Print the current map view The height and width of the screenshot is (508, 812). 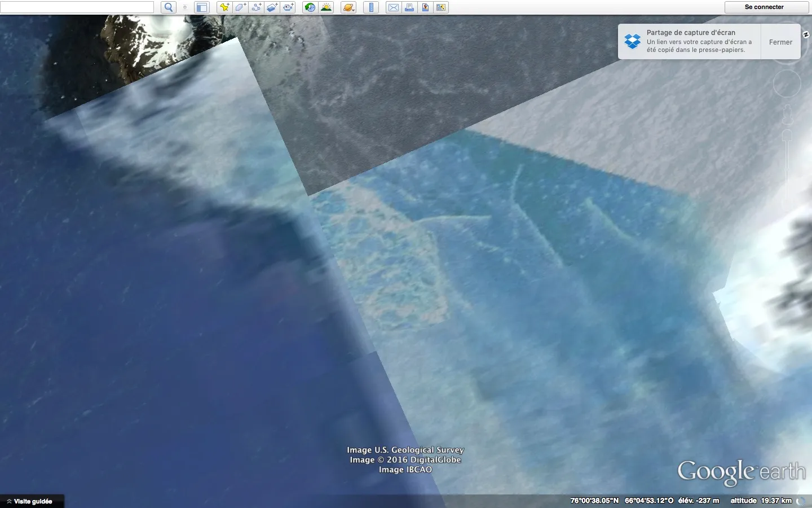coord(409,7)
